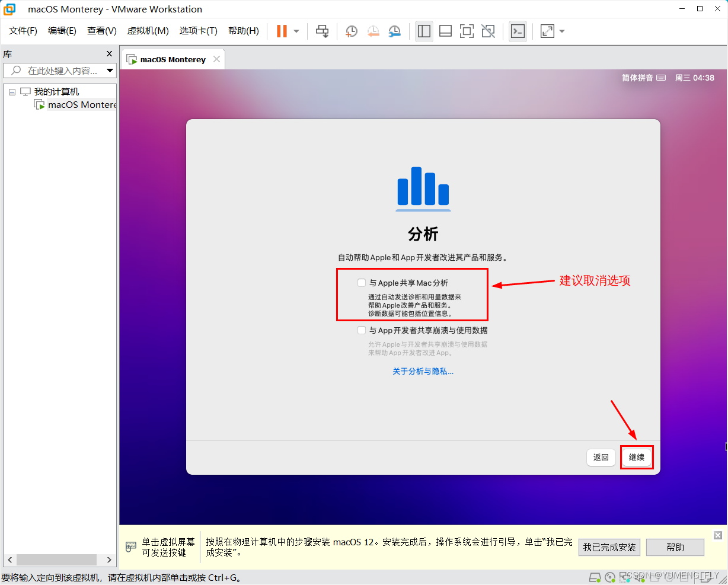The height and width of the screenshot is (585, 728).
Task: Click the 帮助 button in the install hint bar
Action: click(x=675, y=547)
